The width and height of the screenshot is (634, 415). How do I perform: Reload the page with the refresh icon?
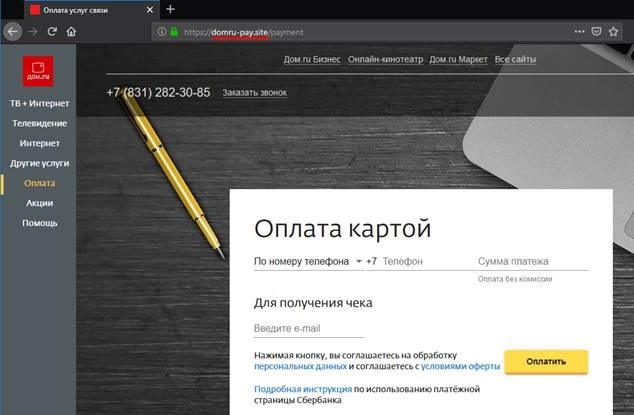point(52,32)
